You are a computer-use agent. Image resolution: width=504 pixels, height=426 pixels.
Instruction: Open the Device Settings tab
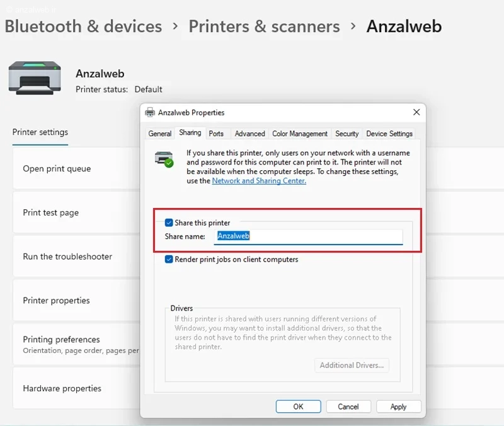(x=389, y=134)
